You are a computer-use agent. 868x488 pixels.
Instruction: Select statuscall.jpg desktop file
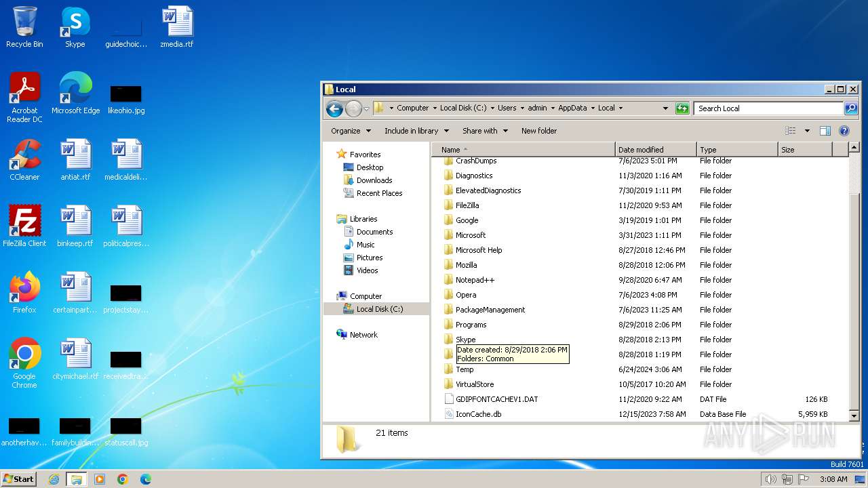click(126, 432)
